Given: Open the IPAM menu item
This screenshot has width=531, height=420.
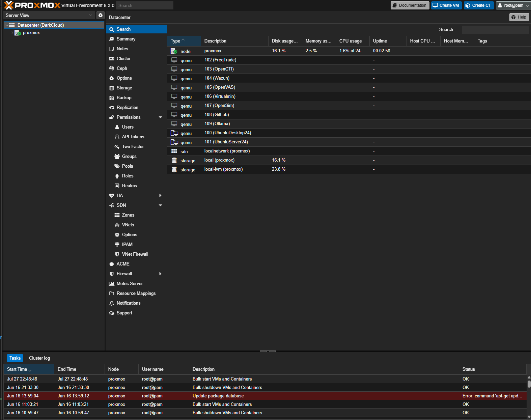Looking at the screenshot, I should 137,245.
